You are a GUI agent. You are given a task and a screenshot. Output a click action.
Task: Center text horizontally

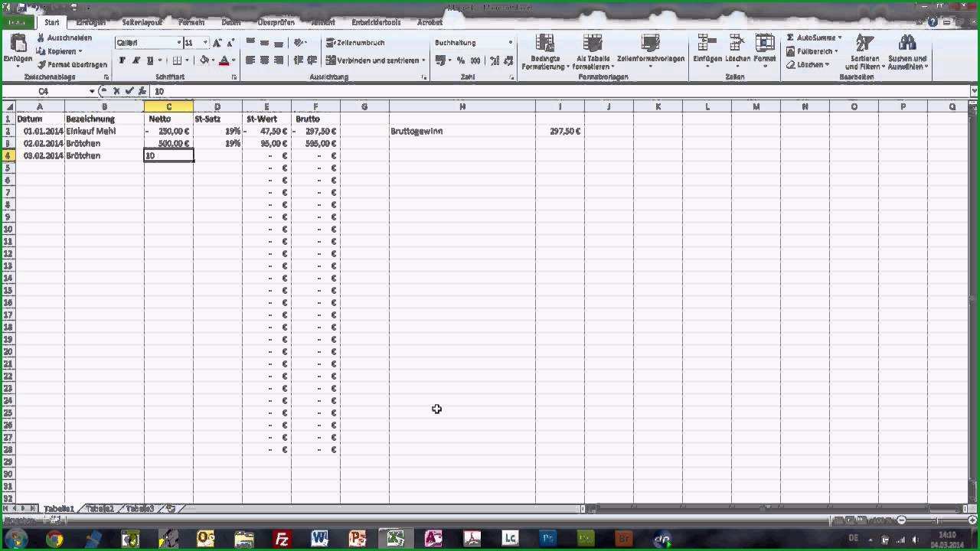264,60
